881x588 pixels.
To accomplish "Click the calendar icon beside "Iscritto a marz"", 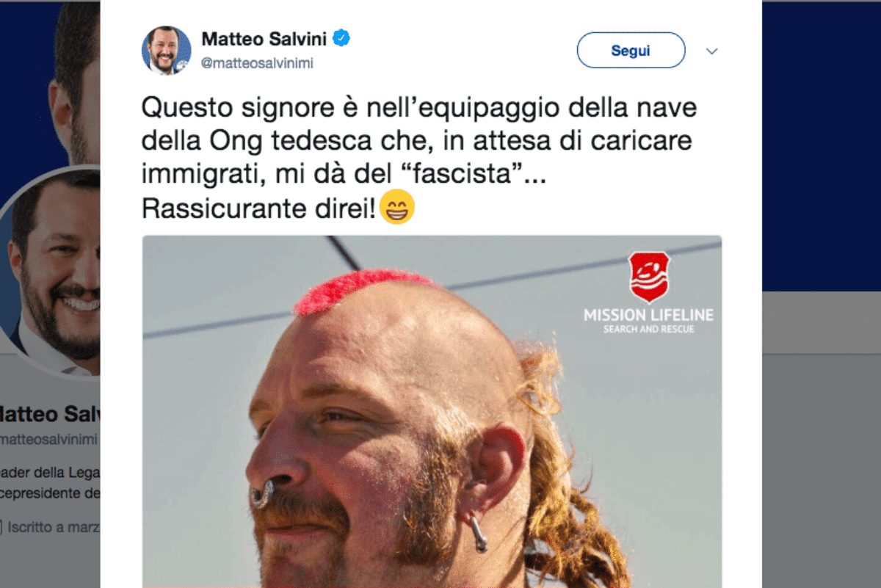I will click(1, 526).
